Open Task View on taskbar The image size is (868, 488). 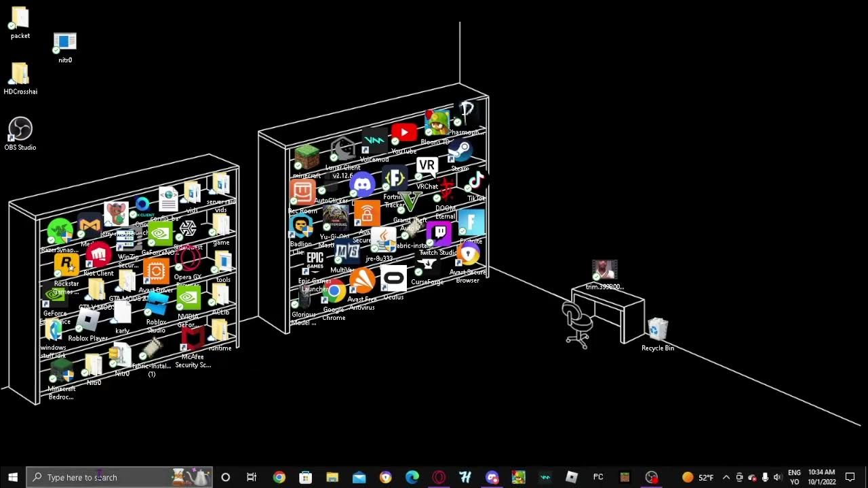pos(252,477)
